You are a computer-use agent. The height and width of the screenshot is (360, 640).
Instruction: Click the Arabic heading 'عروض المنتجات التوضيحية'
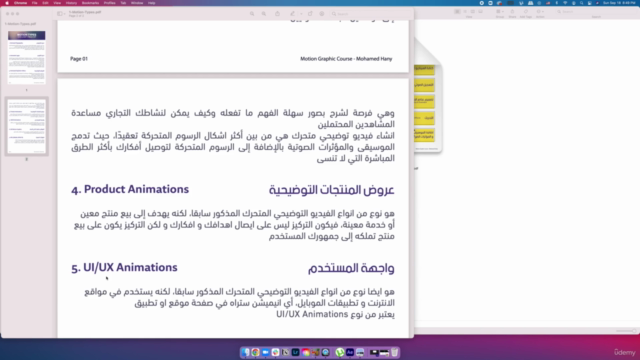pos(331,190)
